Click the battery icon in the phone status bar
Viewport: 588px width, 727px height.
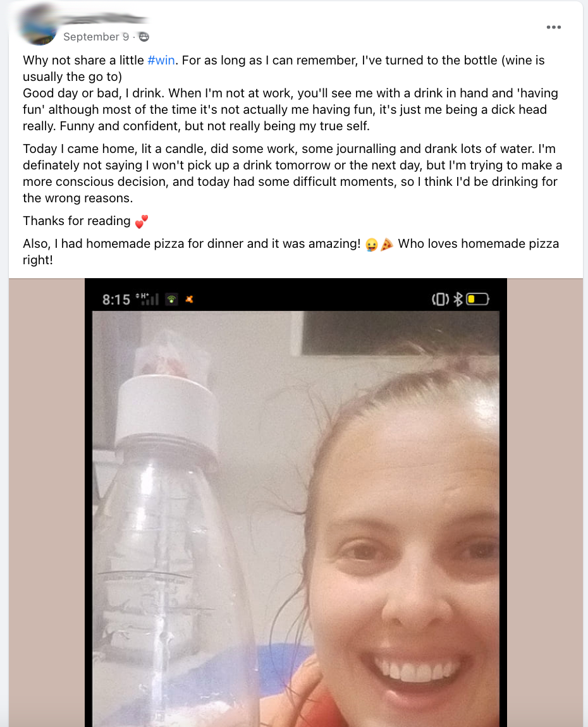(477, 300)
